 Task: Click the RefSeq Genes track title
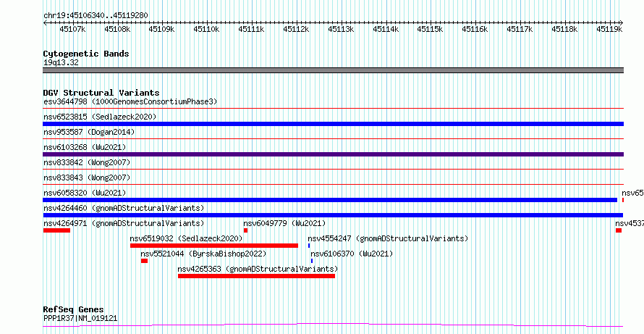(x=73, y=309)
